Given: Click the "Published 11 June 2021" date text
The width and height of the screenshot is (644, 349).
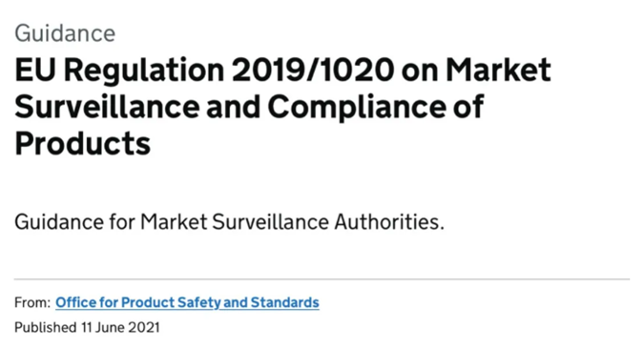Looking at the screenshot, I should [x=87, y=328].
